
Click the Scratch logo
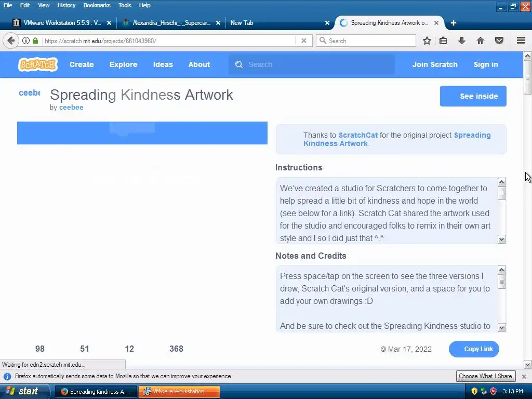pyautogui.click(x=37, y=64)
